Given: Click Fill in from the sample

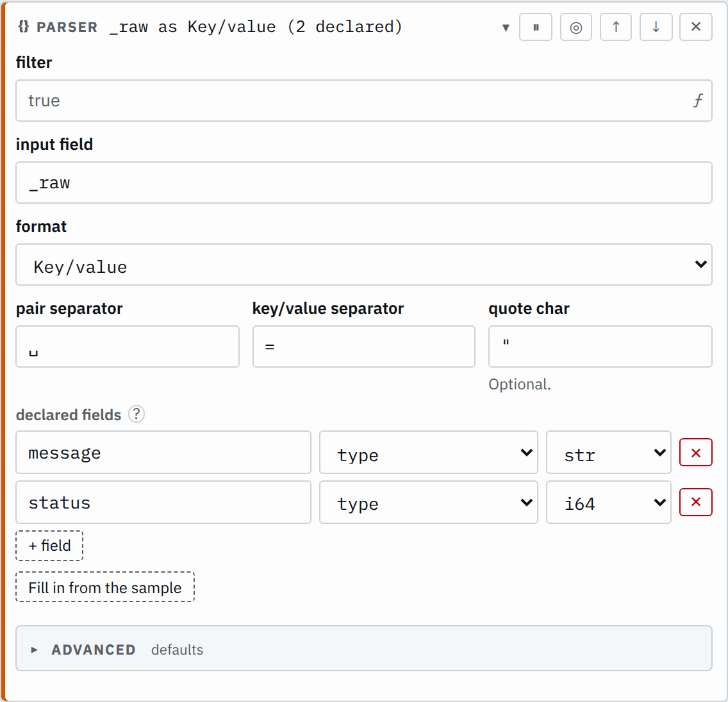Looking at the screenshot, I should point(105,587).
